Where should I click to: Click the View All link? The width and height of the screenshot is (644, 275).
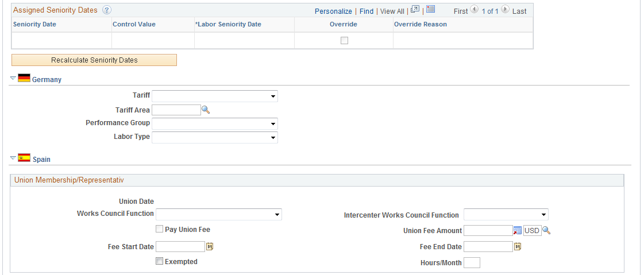(392, 11)
